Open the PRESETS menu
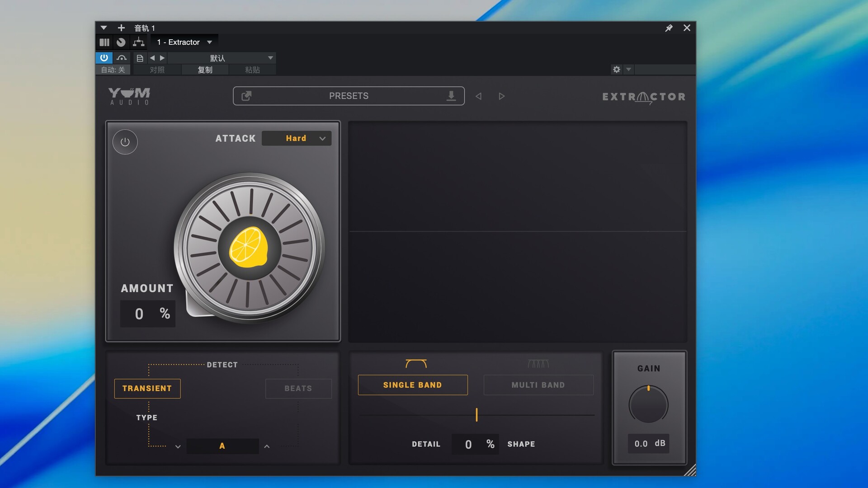 (349, 96)
